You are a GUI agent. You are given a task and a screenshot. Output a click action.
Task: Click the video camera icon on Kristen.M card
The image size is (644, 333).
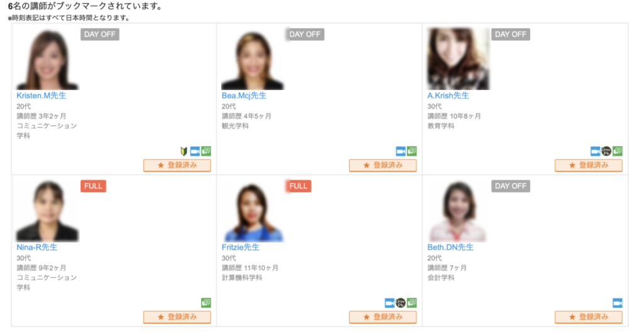click(x=195, y=151)
